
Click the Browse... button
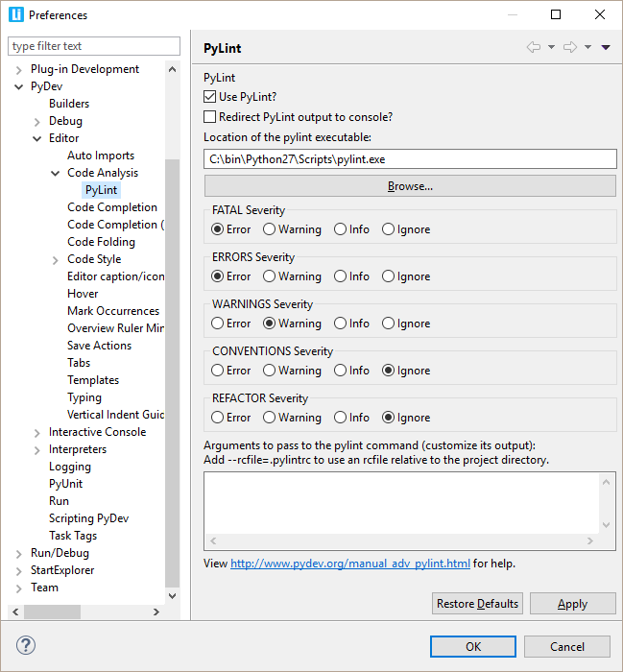(410, 186)
